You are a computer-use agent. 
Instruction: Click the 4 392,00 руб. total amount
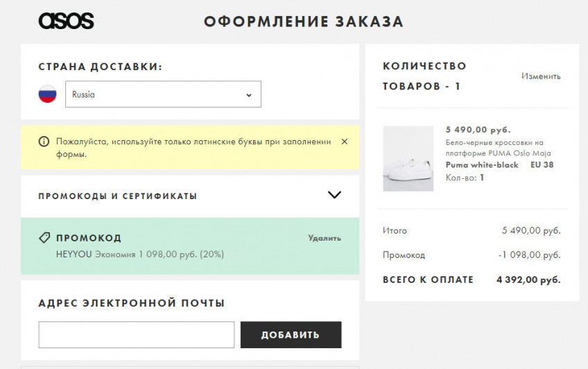coord(528,280)
